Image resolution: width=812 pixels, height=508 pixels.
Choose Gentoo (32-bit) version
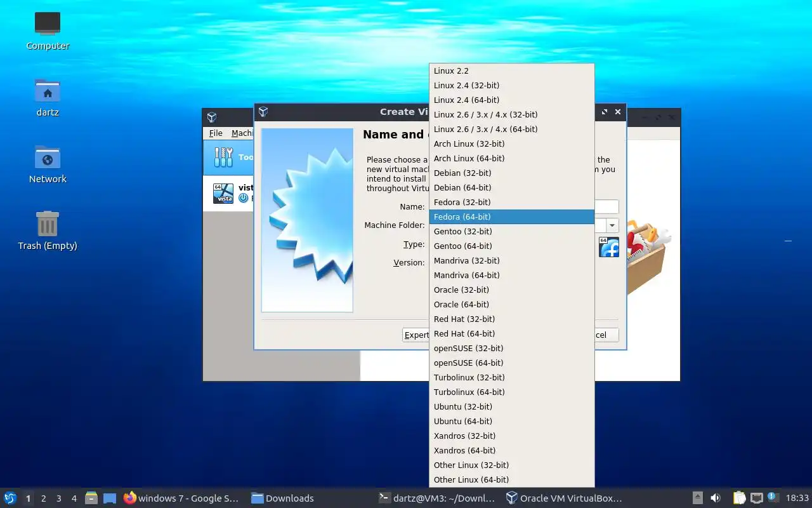512,231
